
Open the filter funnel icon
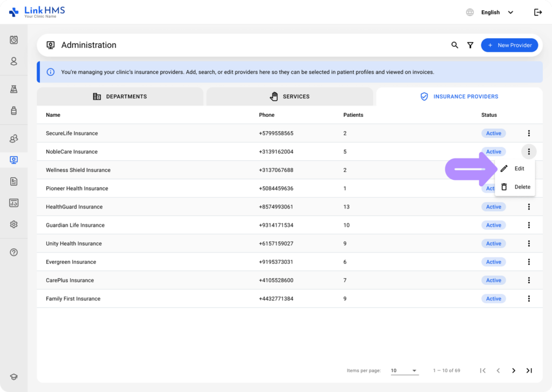point(470,45)
